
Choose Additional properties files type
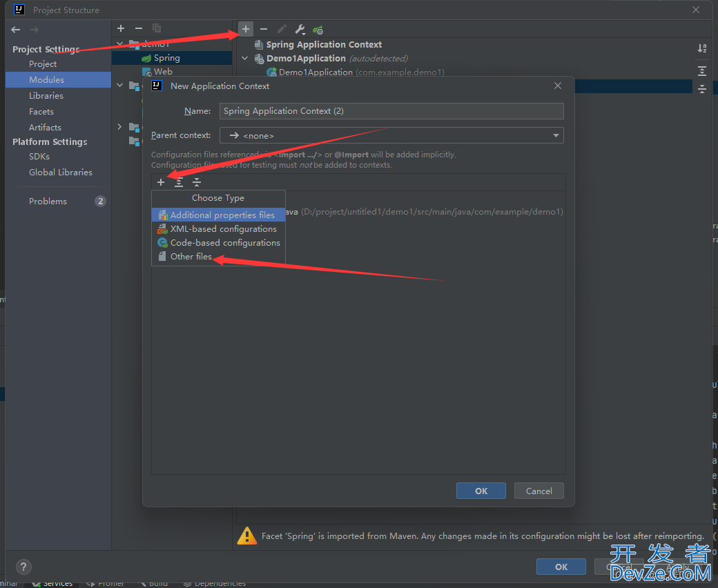(x=218, y=215)
